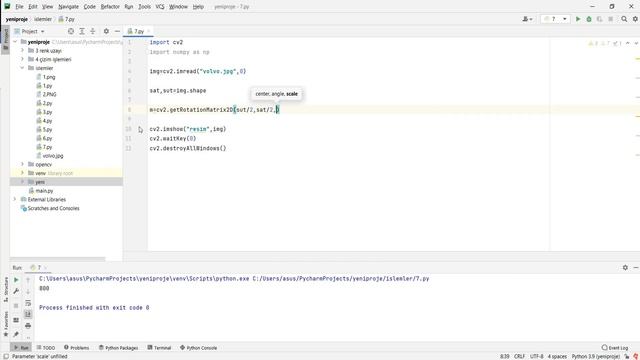Open Project view dropdown
640x360 pixels.
pyautogui.click(x=29, y=31)
